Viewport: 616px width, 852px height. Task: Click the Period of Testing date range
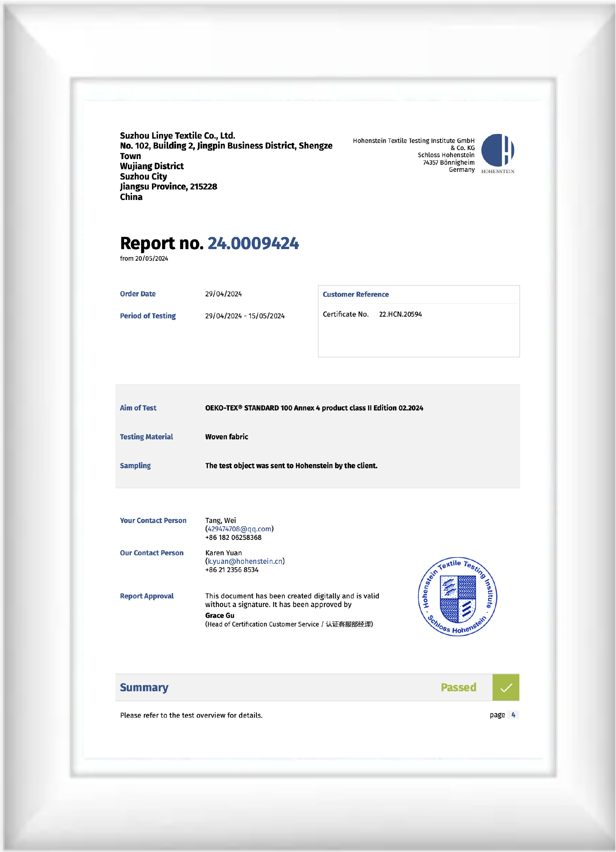(x=245, y=316)
